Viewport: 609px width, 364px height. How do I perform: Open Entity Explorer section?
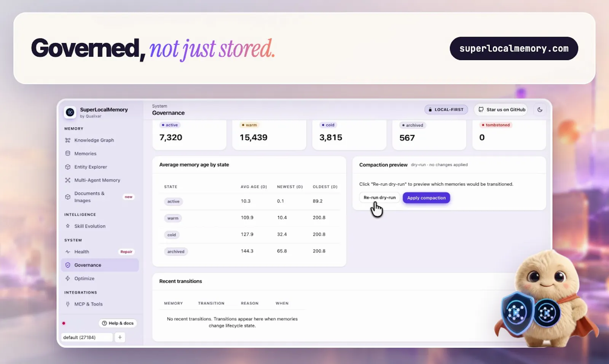(91, 167)
